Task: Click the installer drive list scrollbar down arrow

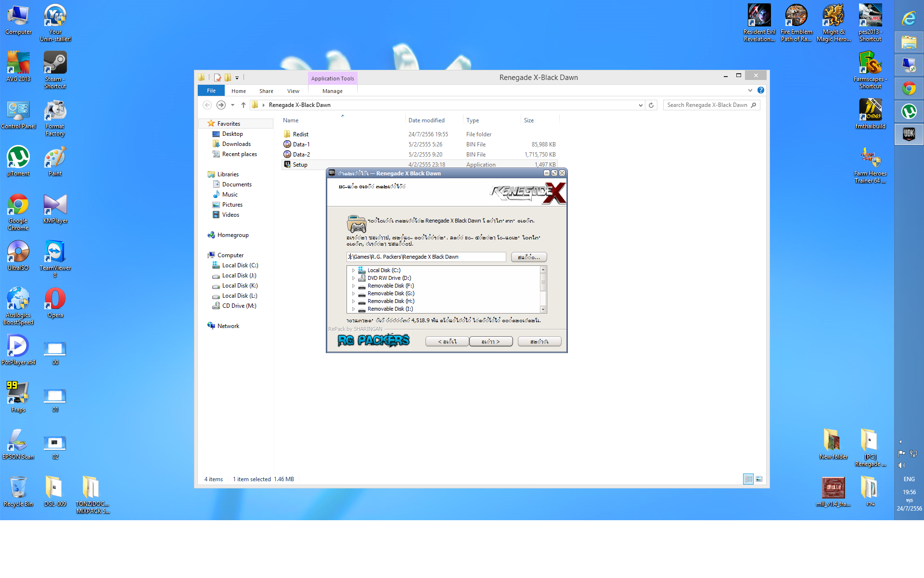Action: (x=543, y=309)
